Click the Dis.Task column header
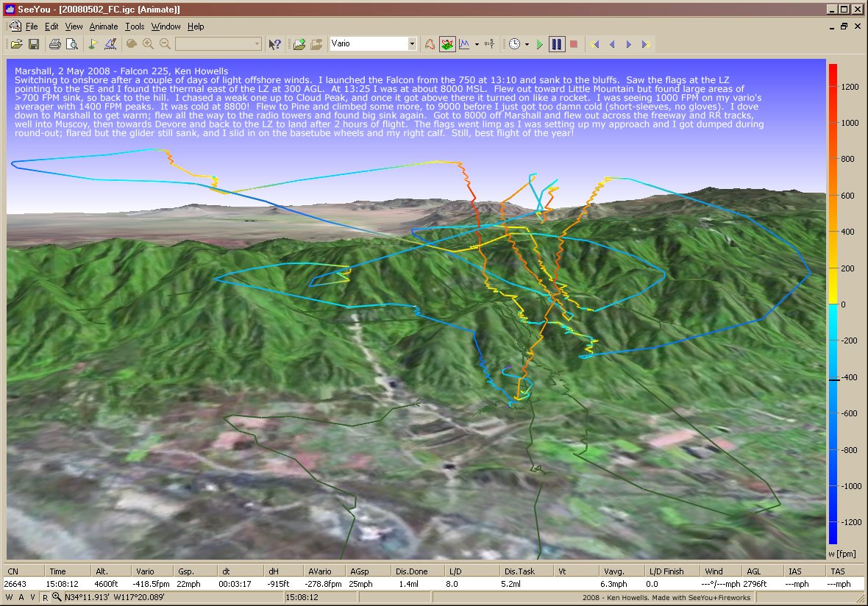Viewport: 868px width, 606px height. [519, 571]
